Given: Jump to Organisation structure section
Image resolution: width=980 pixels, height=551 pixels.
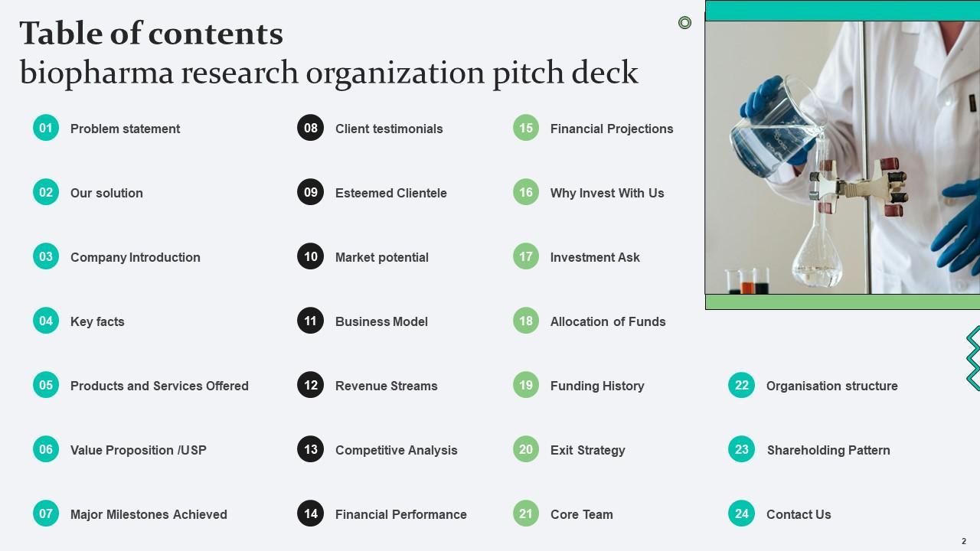Looking at the screenshot, I should 831,386.
